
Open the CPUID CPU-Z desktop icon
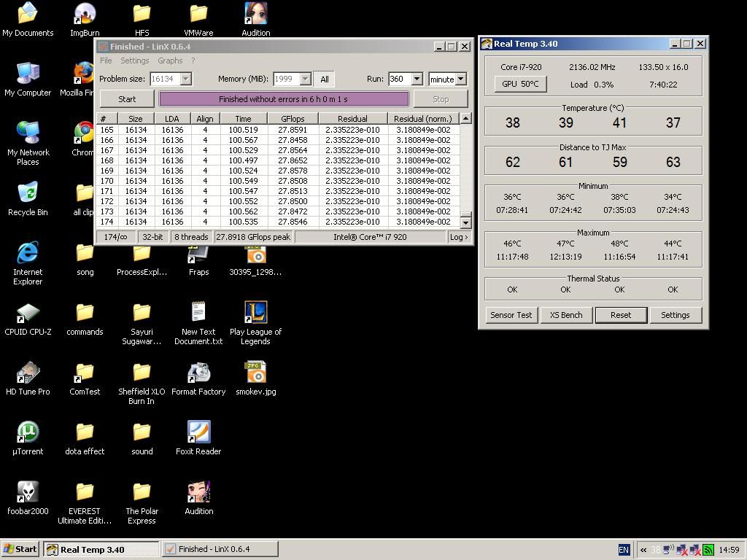tap(28, 314)
